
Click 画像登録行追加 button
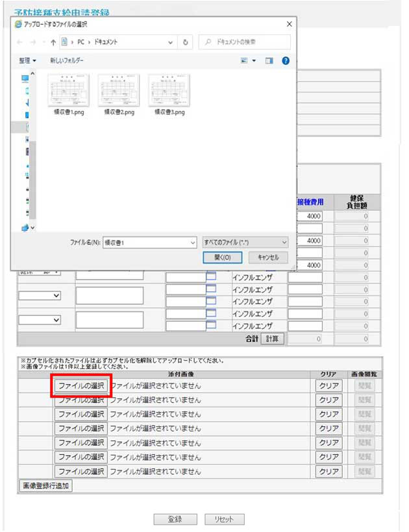(x=46, y=485)
